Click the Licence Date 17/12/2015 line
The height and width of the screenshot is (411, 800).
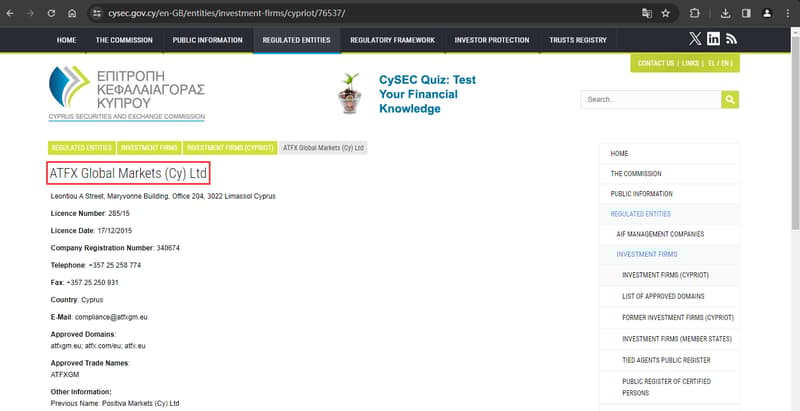tap(91, 231)
